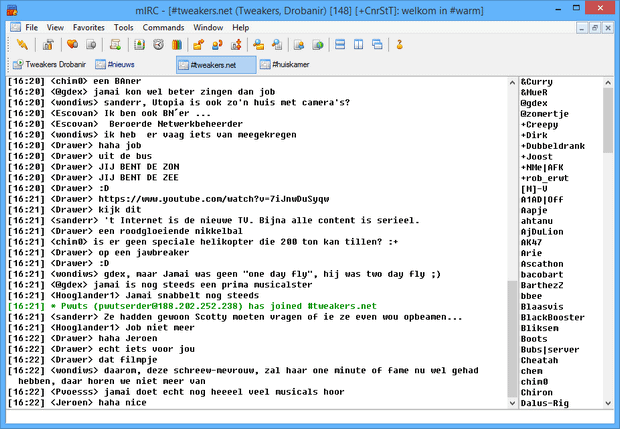This screenshot has height=429, width=620.
Task: Select Ascathon in the nick list
Action: point(542,264)
